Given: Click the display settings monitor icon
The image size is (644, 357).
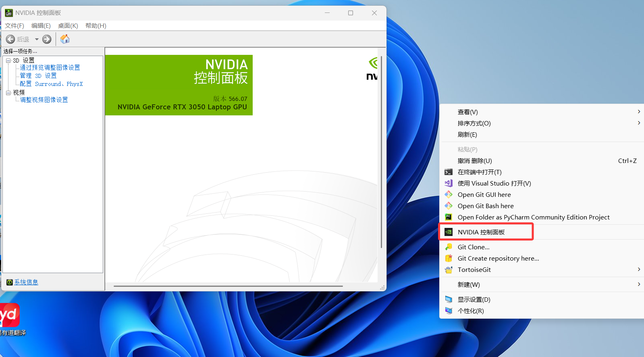Looking at the screenshot, I should coord(448,300).
